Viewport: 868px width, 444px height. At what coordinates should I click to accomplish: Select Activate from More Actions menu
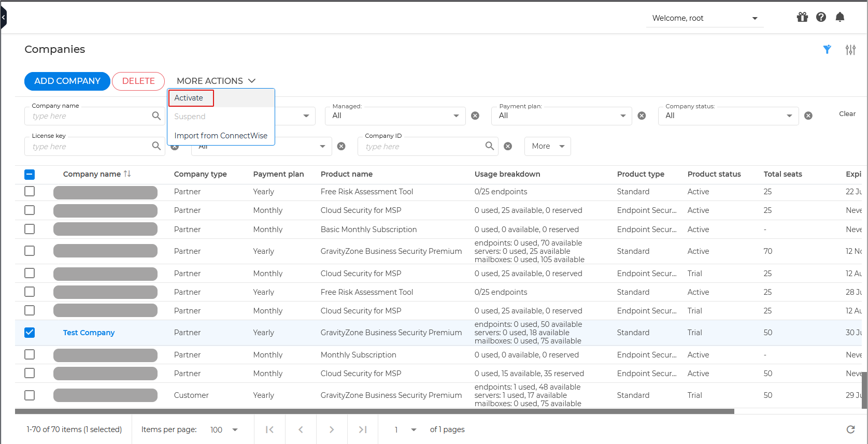189,98
